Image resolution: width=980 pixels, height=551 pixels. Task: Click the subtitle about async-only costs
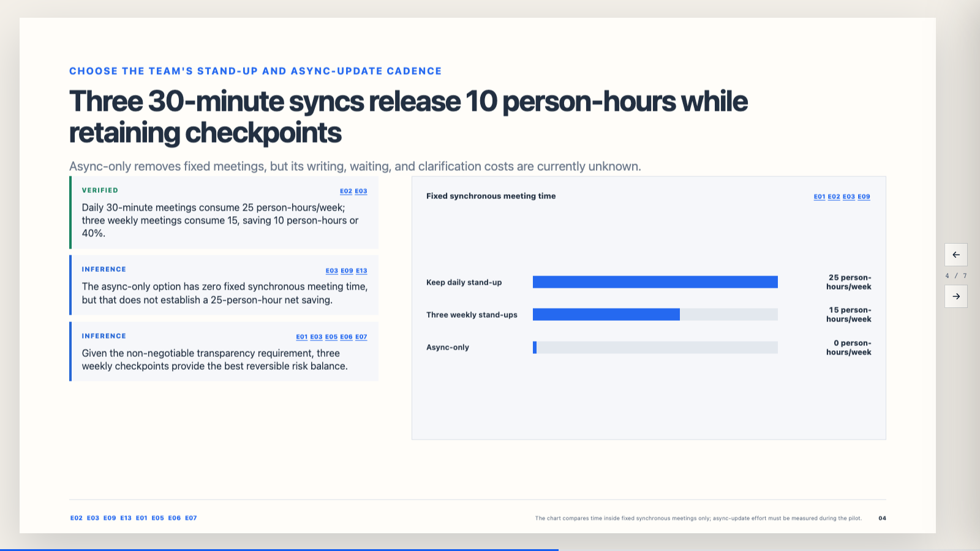point(355,167)
